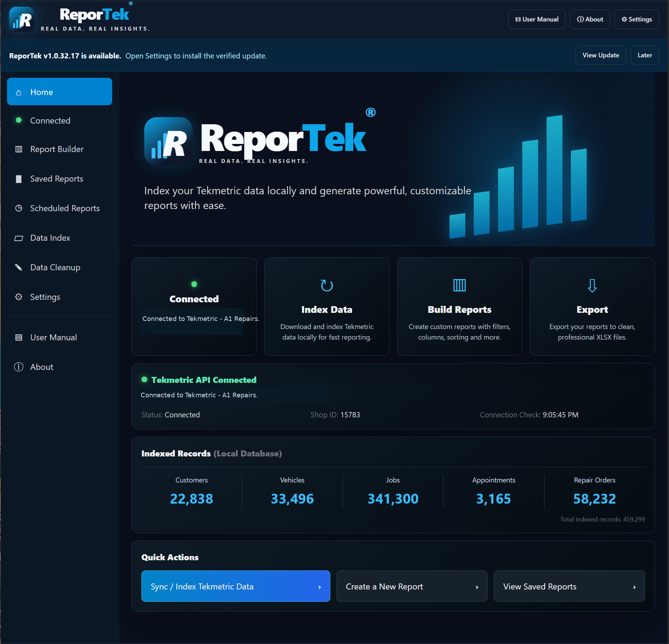Click 'Open Settings to install the verified update'
Screen dimensions: 669x644
[x=196, y=56]
